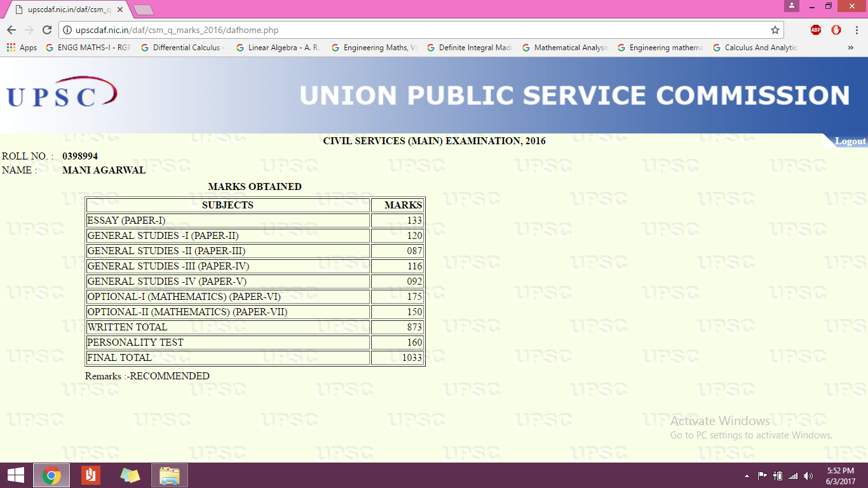Click the essay marks value 133
Viewport: 868px width, 488px height.
point(415,220)
